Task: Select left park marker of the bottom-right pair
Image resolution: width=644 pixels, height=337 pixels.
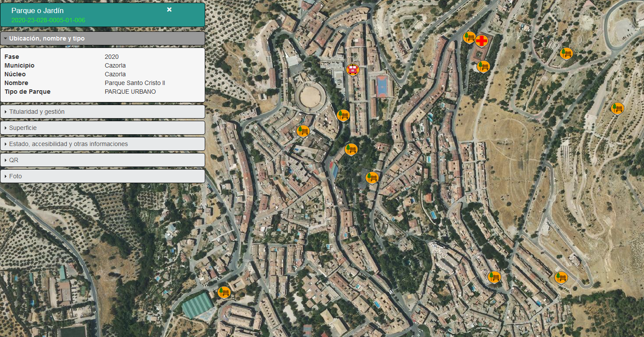Action: tap(494, 277)
